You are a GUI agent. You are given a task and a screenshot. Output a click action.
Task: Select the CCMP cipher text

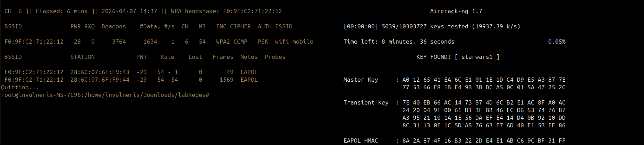point(240,42)
